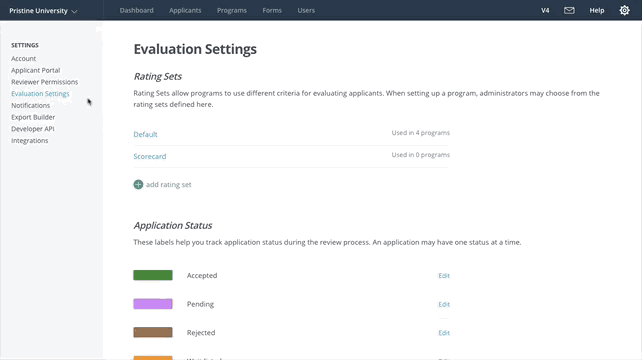Screen dimensions: 642x360
Task: Select Evaluation Settings in the sidebar
Action: tap(40, 94)
